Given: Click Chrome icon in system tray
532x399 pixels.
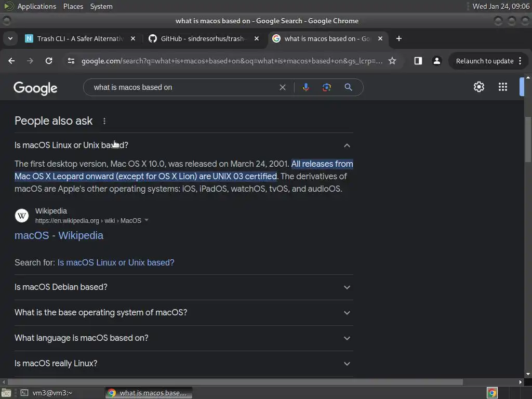Looking at the screenshot, I should click(492, 393).
